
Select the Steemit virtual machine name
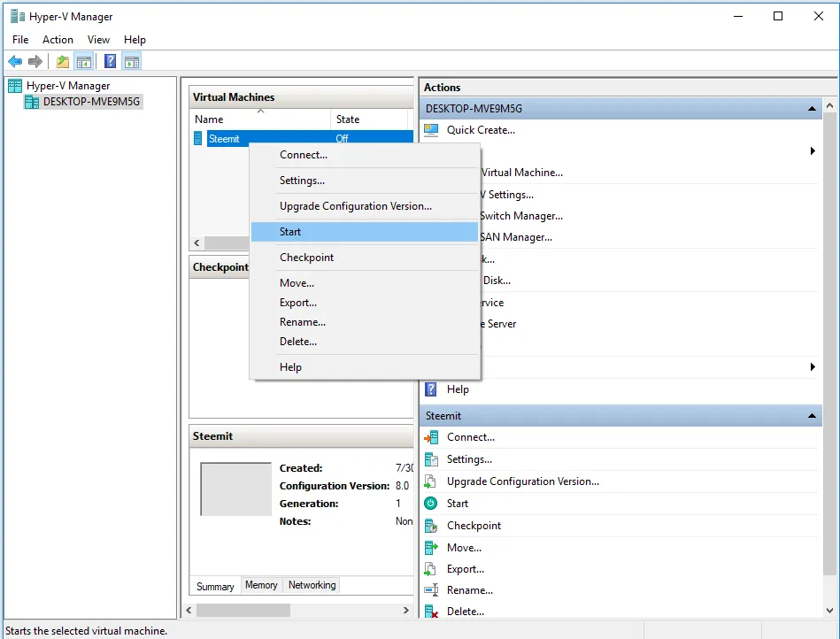[x=224, y=139]
